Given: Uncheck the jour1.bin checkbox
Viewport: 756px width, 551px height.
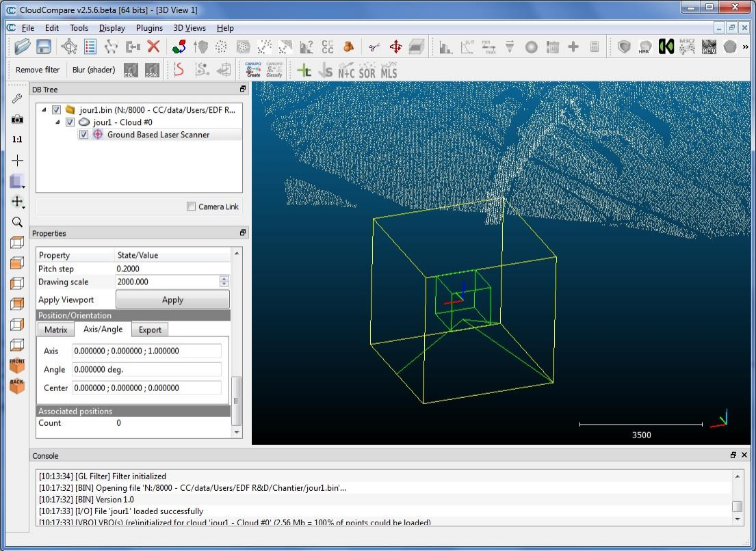Looking at the screenshot, I should (x=56, y=110).
